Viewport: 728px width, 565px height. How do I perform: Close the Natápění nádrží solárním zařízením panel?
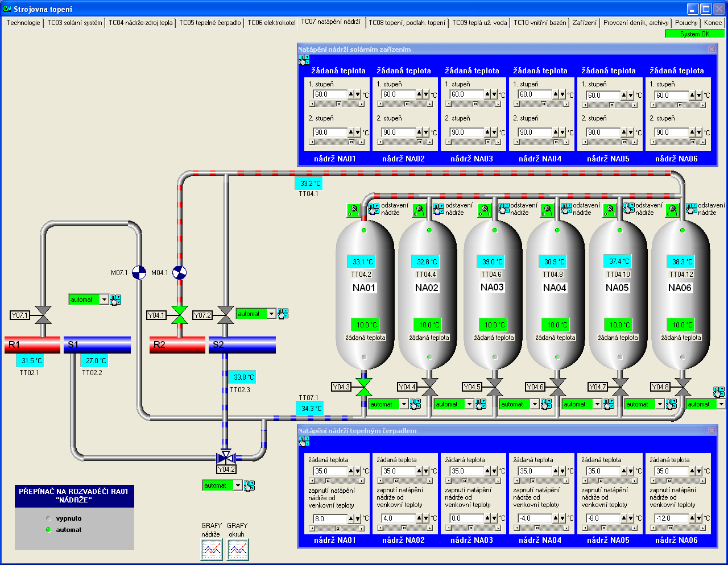[712, 49]
